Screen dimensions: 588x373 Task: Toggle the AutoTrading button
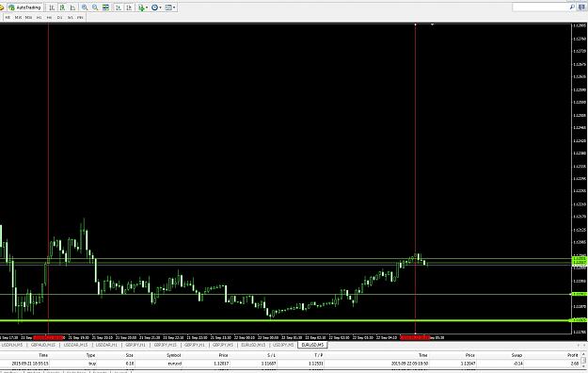[25, 8]
